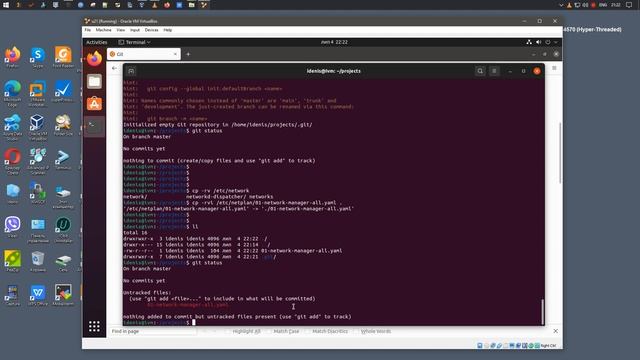Open VirtualBox Machine menu
This screenshot has width=640, height=360.
click(103, 30)
